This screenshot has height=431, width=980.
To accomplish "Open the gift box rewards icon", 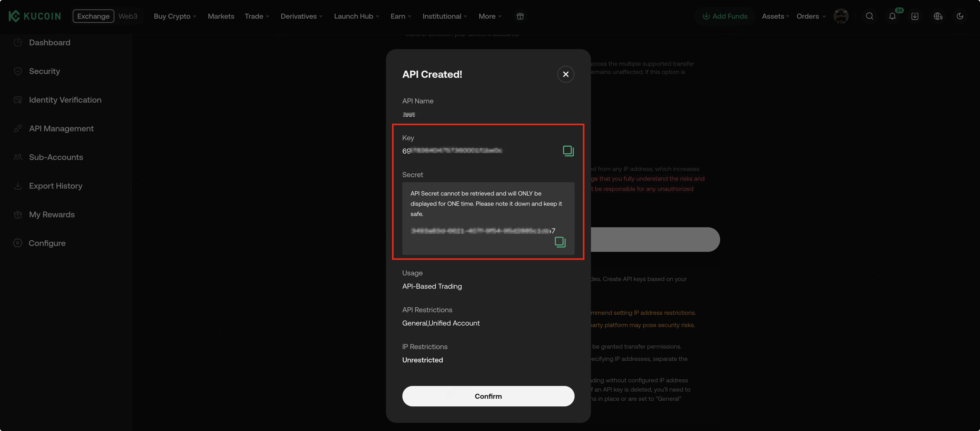I will [520, 16].
